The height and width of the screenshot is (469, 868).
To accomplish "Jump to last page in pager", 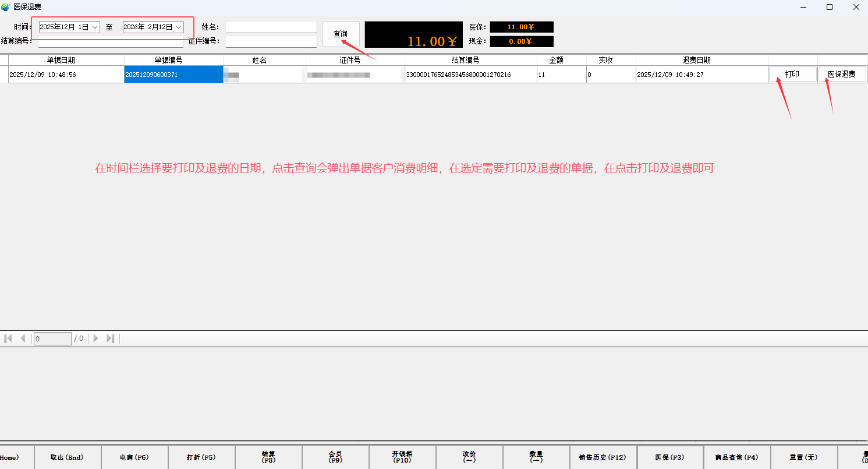I will coord(111,338).
